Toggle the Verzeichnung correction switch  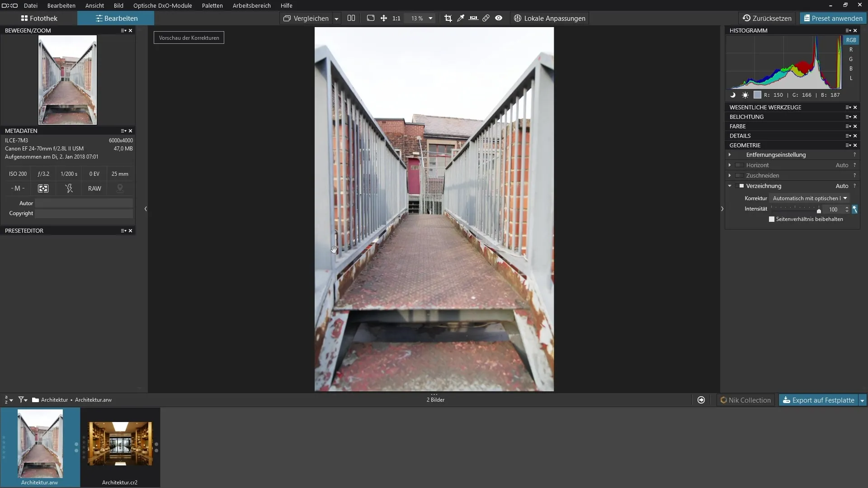pyautogui.click(x=740, y=186)
